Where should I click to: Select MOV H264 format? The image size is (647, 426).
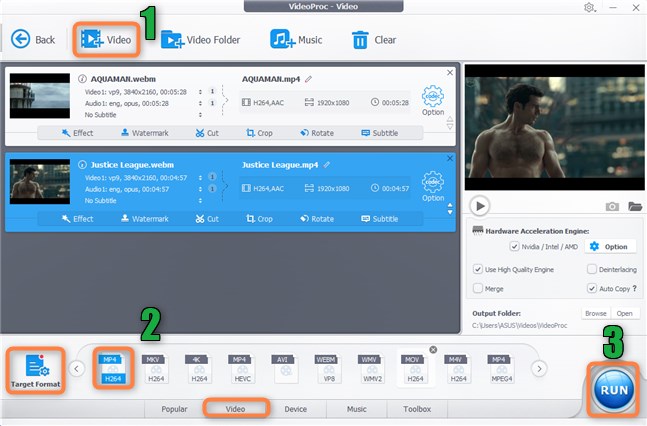415,368
